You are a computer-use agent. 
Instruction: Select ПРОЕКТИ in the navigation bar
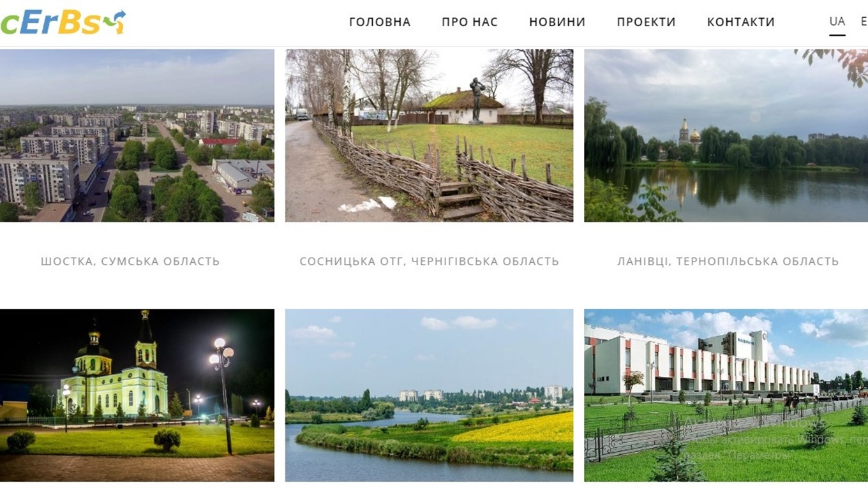tap(646, 22)
